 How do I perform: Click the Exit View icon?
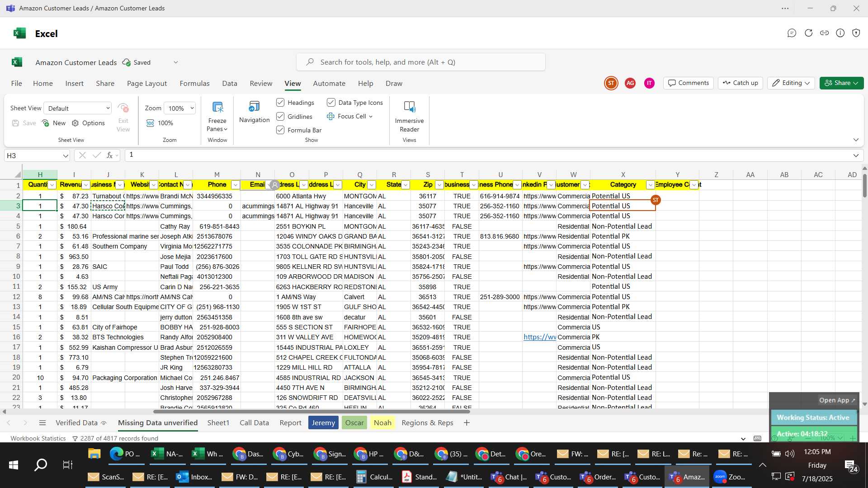tap(123, 108)
